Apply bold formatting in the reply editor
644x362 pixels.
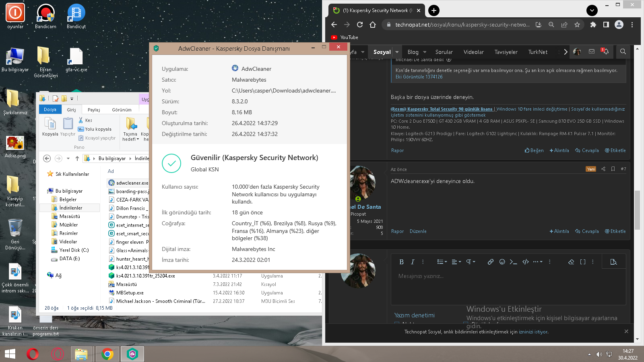(x=401, y=262)
